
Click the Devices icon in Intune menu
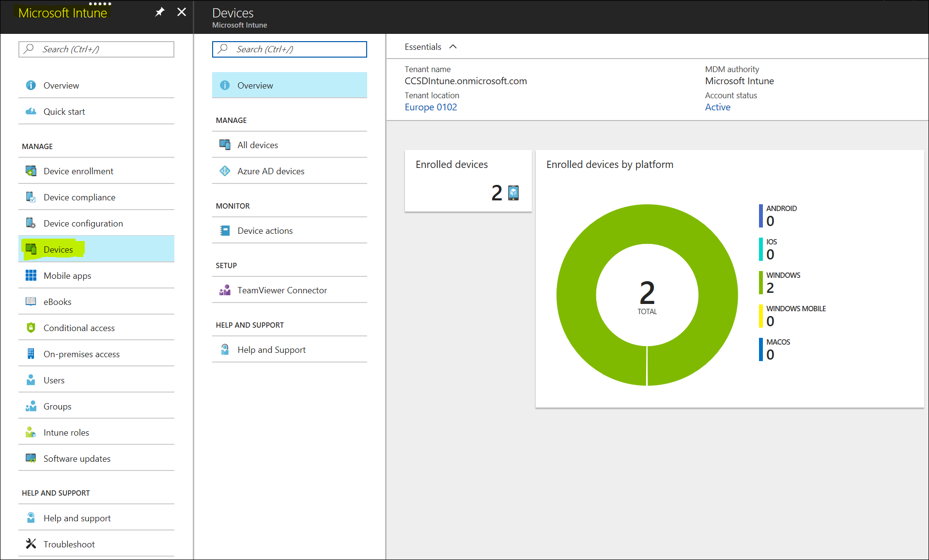point(31,249)
